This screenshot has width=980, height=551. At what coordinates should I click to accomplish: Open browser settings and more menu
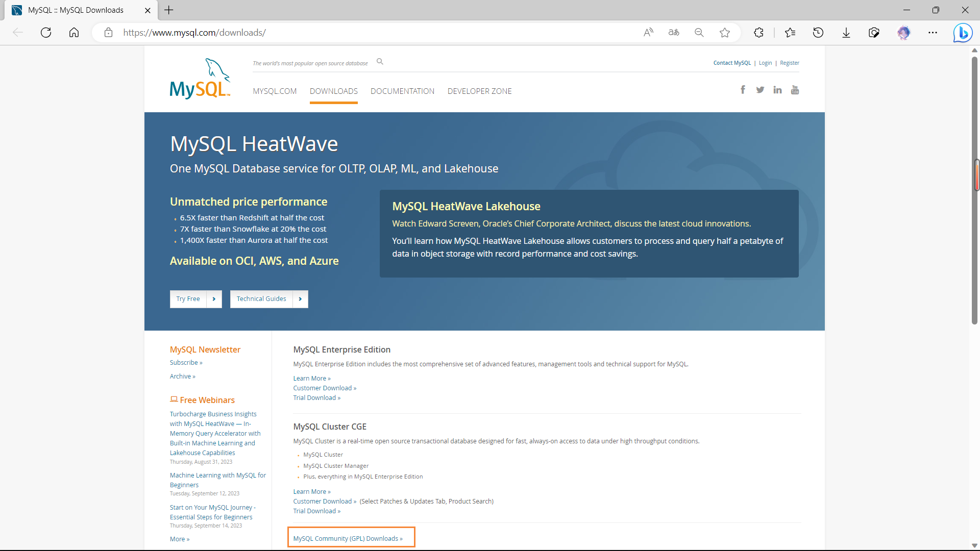[x=933, y=33]
